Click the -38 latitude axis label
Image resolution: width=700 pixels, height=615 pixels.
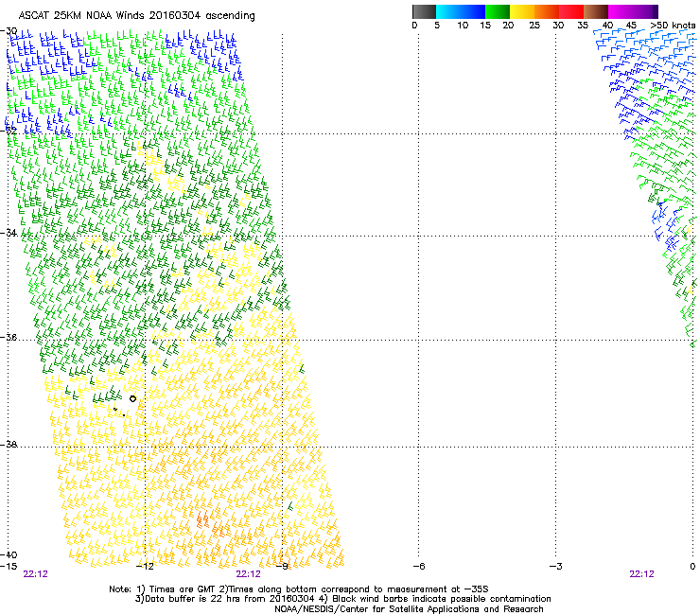point(9,444)
